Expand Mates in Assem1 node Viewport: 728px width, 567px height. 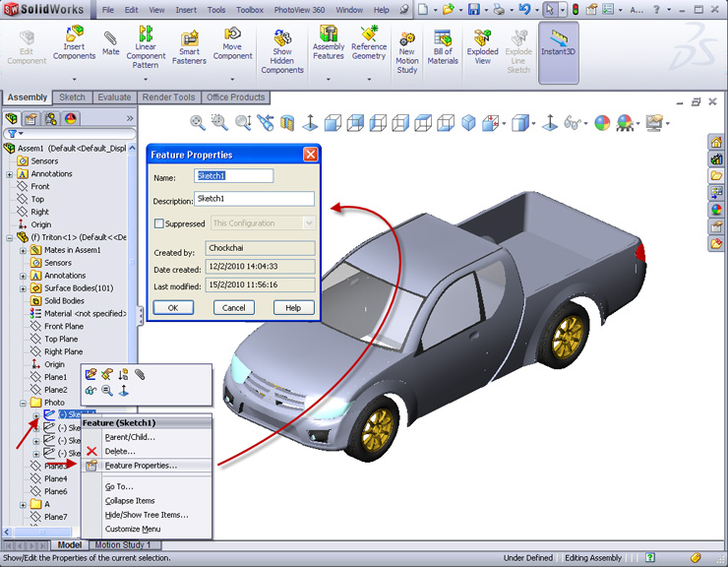(23, 250)
